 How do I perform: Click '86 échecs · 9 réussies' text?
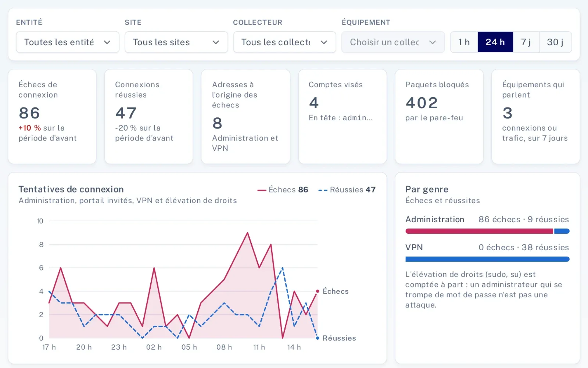click(524, 220)
